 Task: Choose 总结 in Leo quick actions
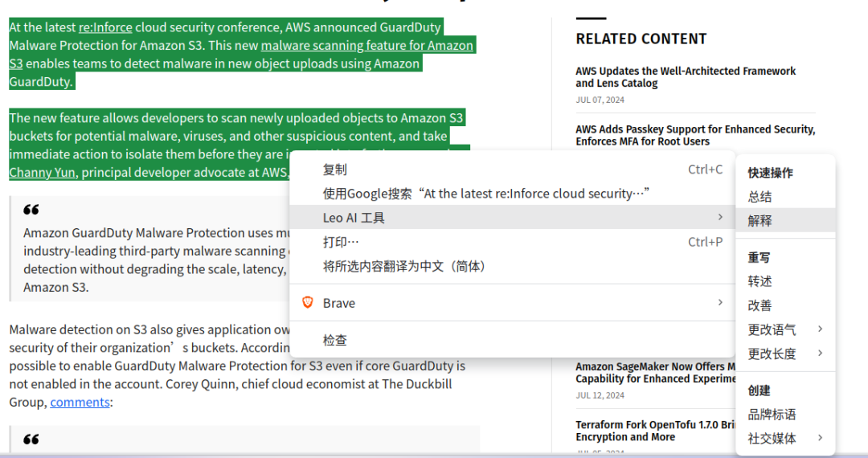point(759,197)
